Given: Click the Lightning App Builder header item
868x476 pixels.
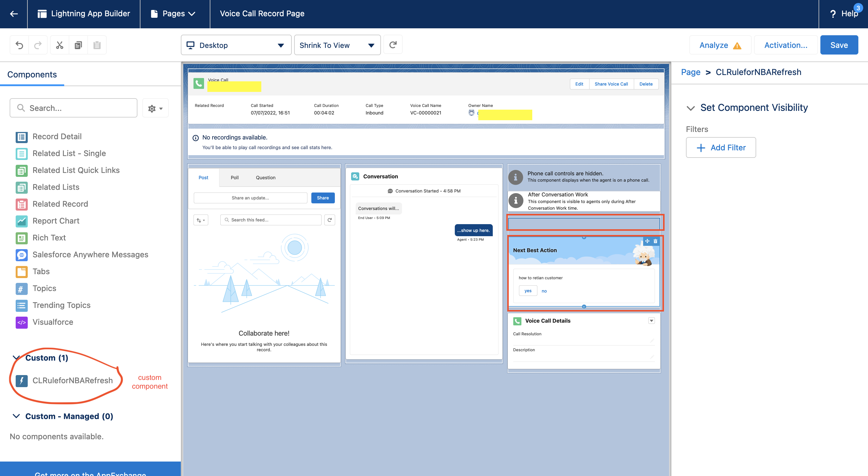Looking at the screenshot, I should 83,14.
